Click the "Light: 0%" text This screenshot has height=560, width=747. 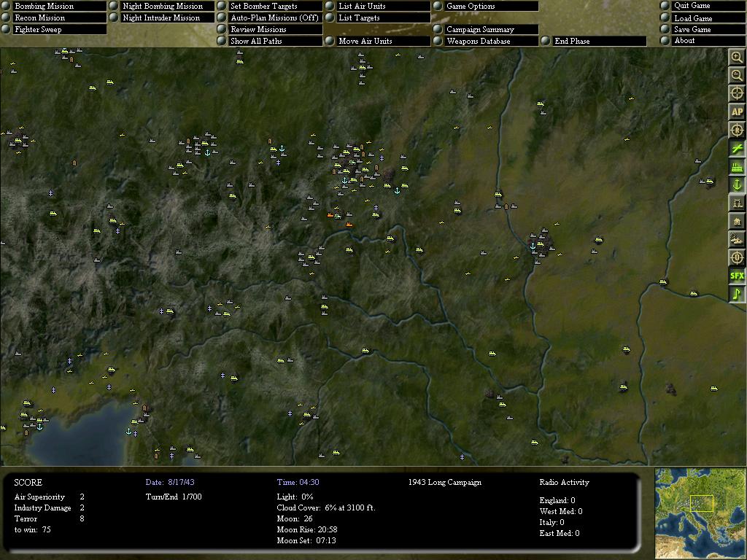[295, 497]
